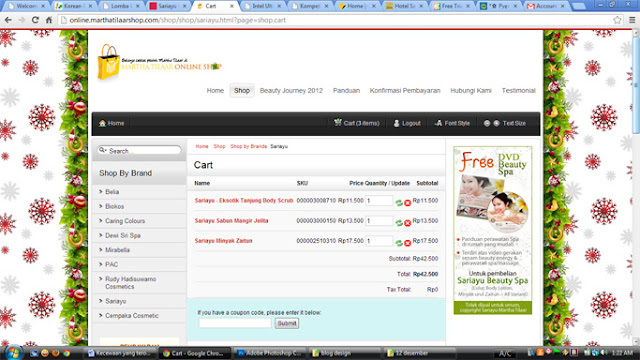Click the Font Style icon
The height and width of the screenshot is (360, 640).
[438, 123]
